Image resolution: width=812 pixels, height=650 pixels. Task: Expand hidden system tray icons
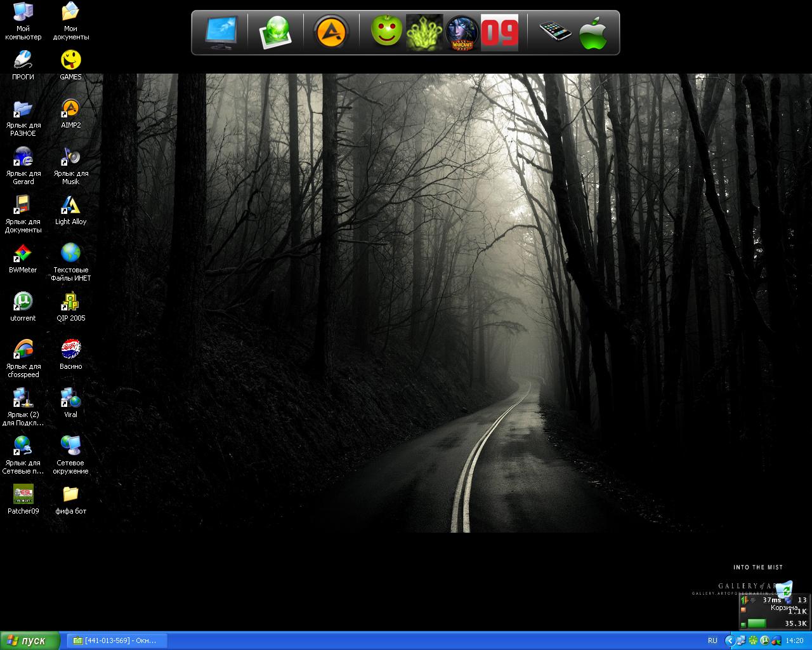point(730,641)
